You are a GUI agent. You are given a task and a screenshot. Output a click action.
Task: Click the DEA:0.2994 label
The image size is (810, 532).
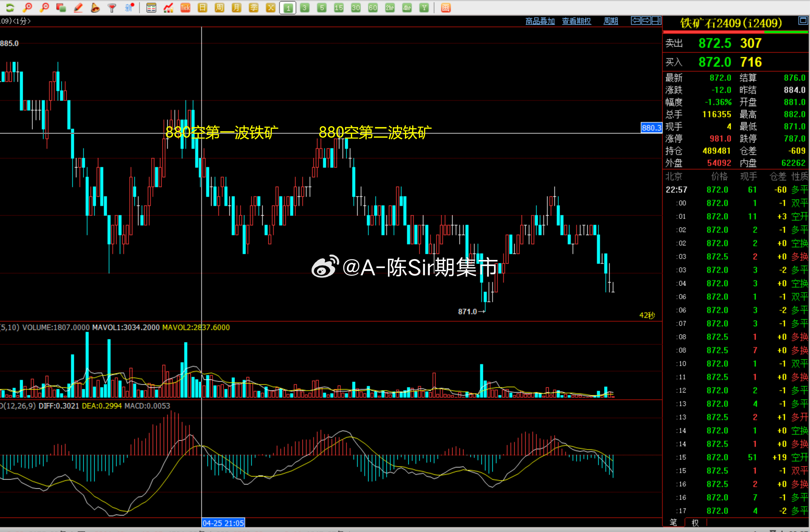102,406
